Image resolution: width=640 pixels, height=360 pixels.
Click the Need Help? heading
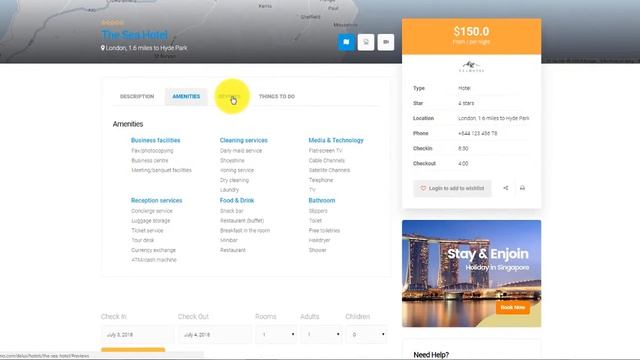431,355
